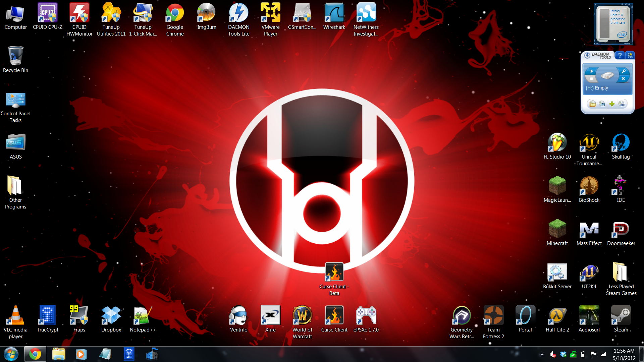Click the green plus add icon in DAEMON gadget

click(x=612, y=104)
